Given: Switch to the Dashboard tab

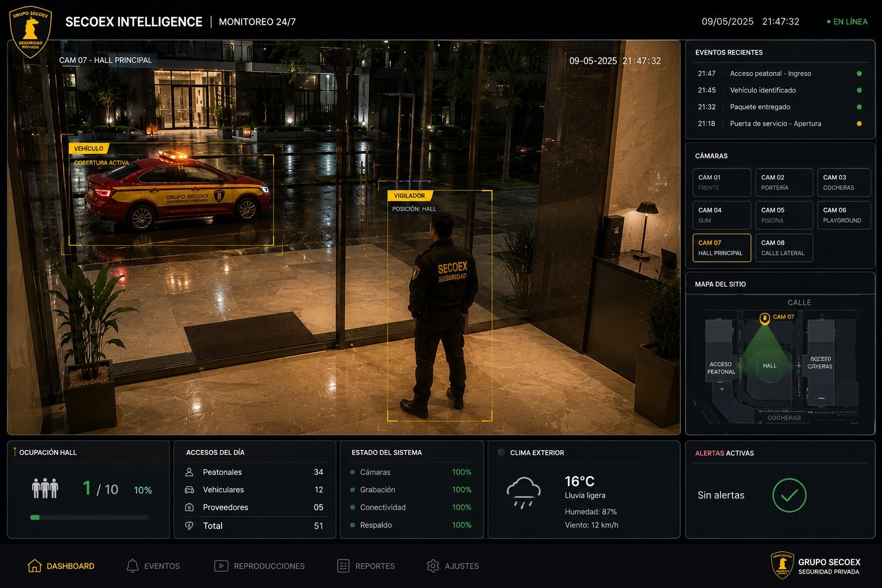Looking at the screenshot, I should point(61,566).
